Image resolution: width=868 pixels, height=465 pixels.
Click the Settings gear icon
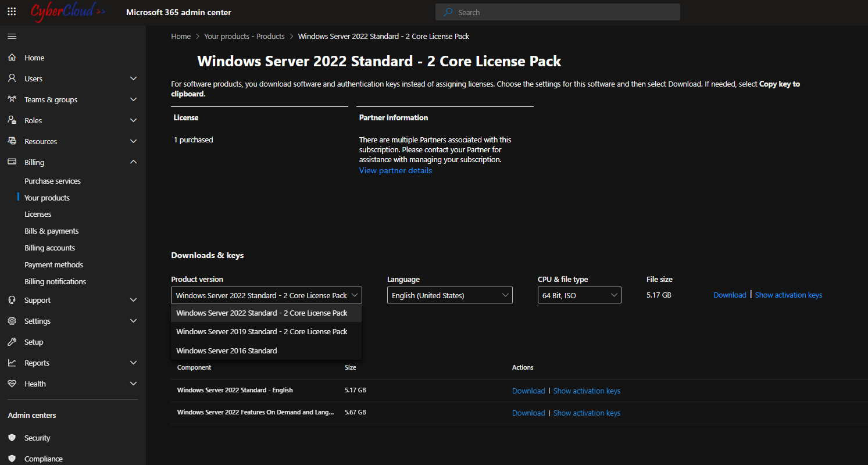[x=12, y=321]
